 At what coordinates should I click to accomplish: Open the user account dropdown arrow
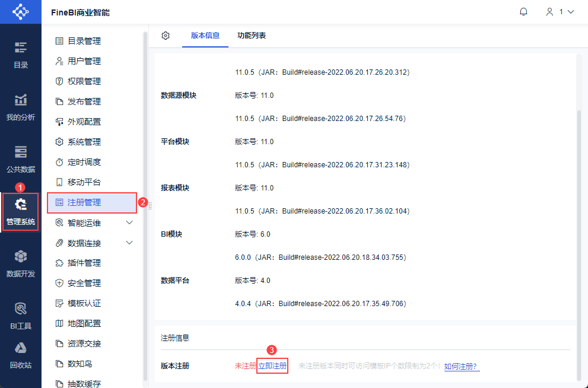tap(571, 12)
